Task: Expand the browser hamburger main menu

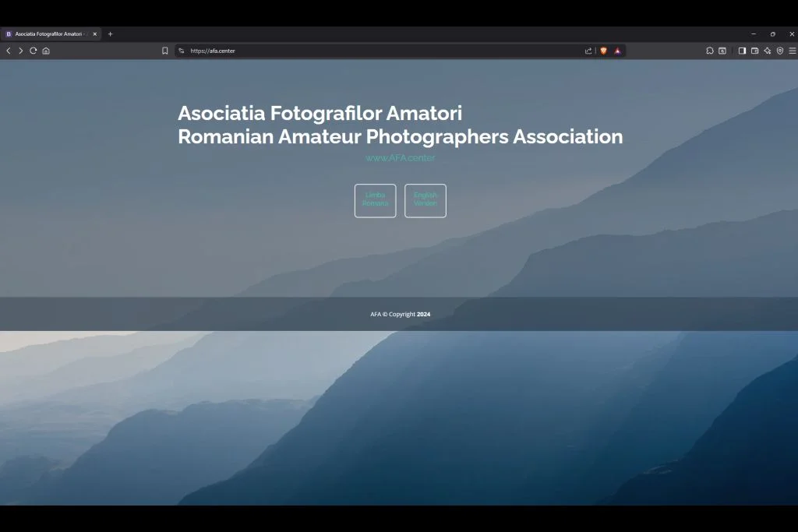Action: coord(792,51)
